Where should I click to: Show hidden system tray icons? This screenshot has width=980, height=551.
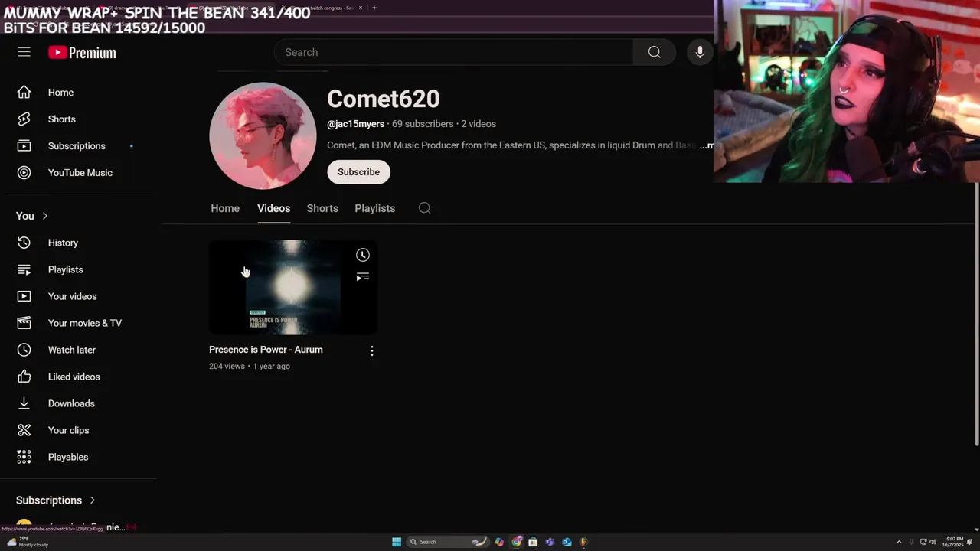(899, 542)
